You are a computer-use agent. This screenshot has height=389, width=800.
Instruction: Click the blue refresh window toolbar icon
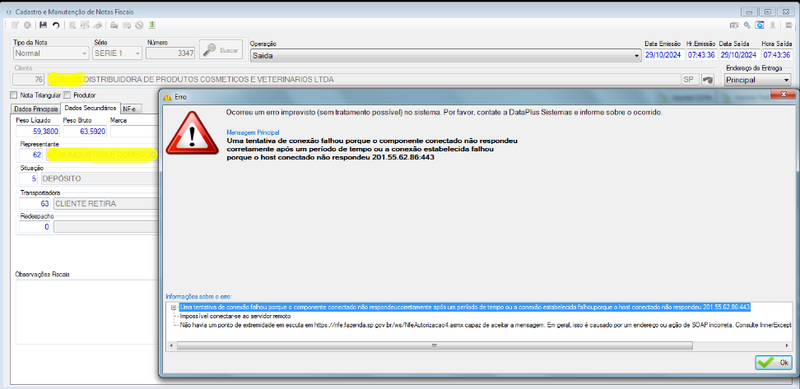760,25
